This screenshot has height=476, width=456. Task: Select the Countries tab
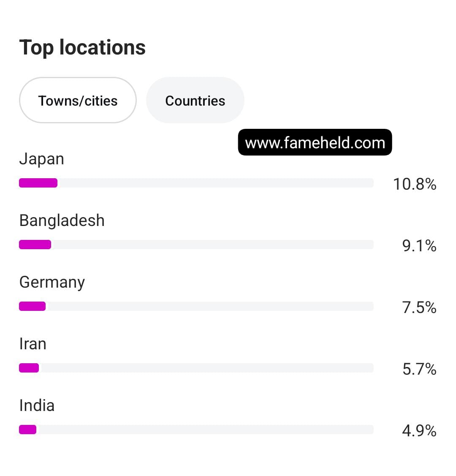(x=195, y=101)
